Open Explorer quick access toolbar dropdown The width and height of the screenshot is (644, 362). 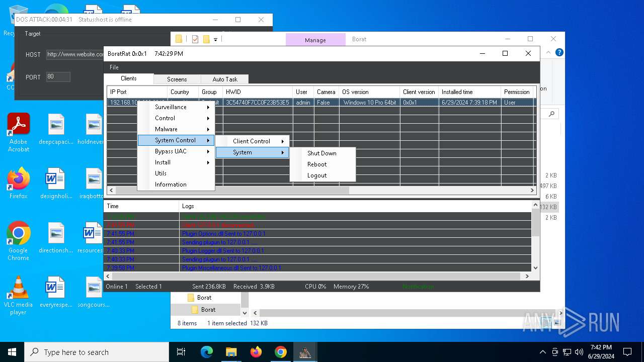[x=216, y=39]
